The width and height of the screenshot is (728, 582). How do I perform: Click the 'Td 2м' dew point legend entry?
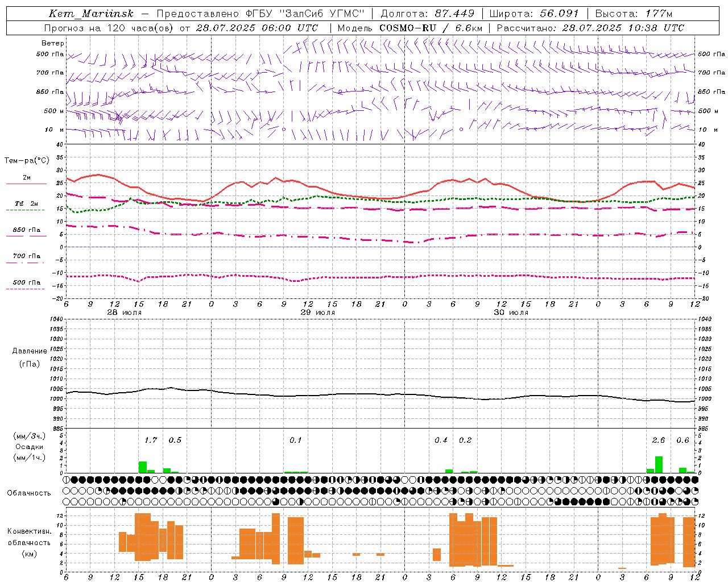[26, 203]
